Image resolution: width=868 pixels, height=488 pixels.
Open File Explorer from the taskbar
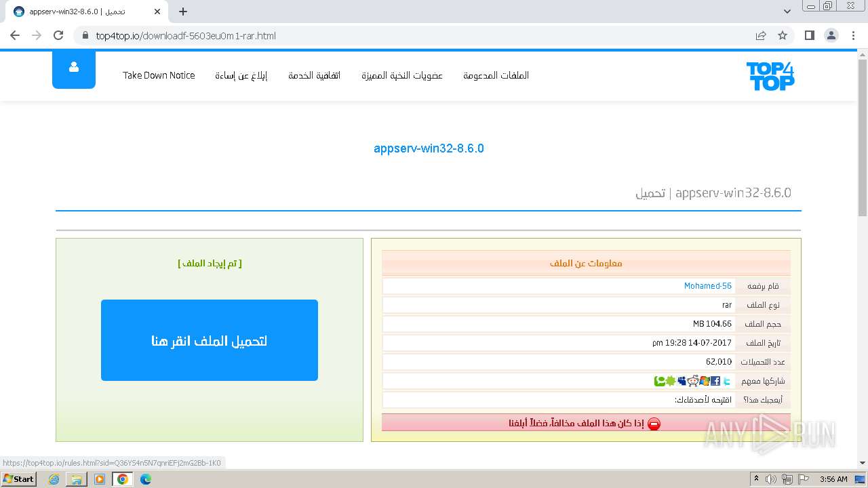(77, 479)
